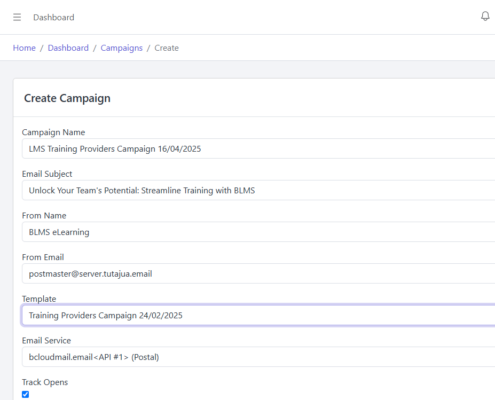Click the Track Opens label
This screenshot has height=400, width=495.
pyautogui.click(x=45, y=382)
